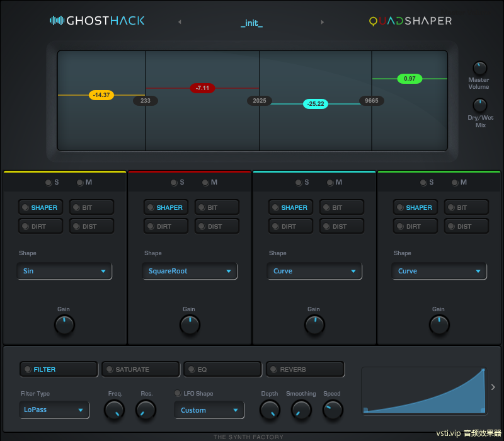The image size is (504, 441).
Task: Enable DIRT mode in the cyan band
Action: tap(290, 226)
